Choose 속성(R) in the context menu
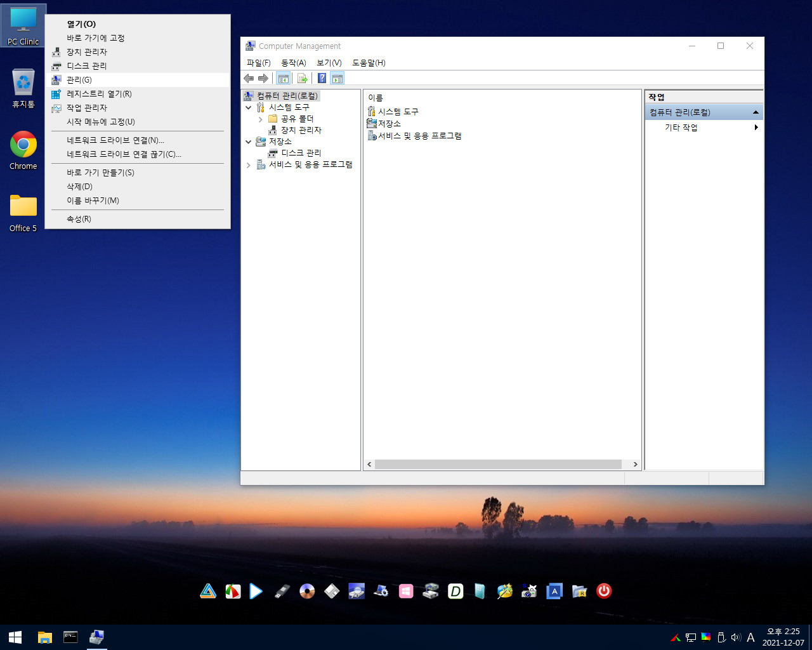Viewport: 812px width, 650px height. tap(138, 219)
